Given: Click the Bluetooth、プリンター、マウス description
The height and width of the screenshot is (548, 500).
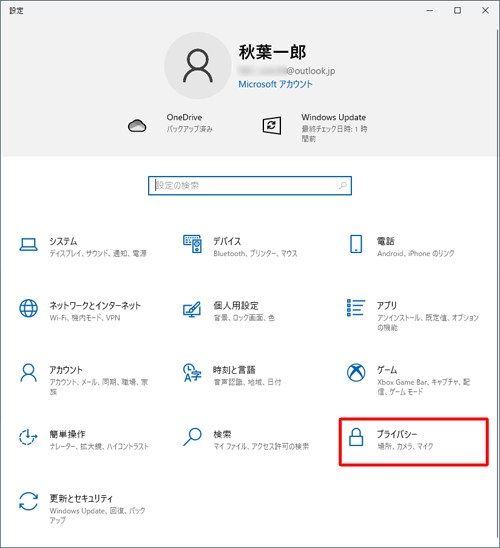Looking at the screenshot, I should coord(255,253).
